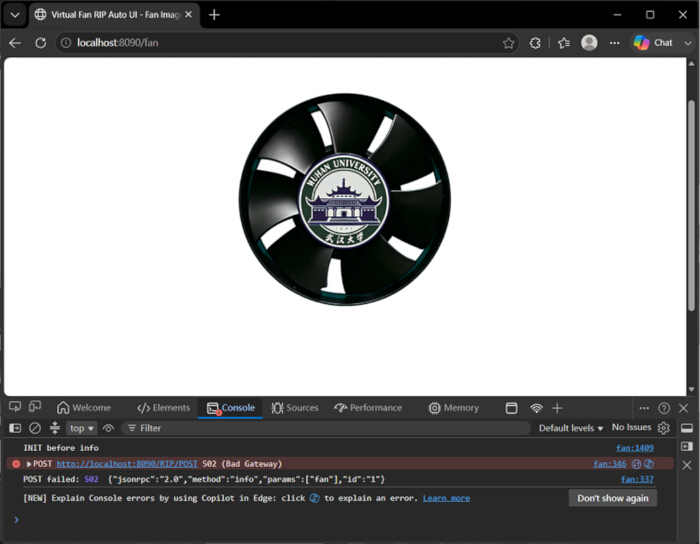Open the Learn more link
700x544 pixels.
pos(446,498)
